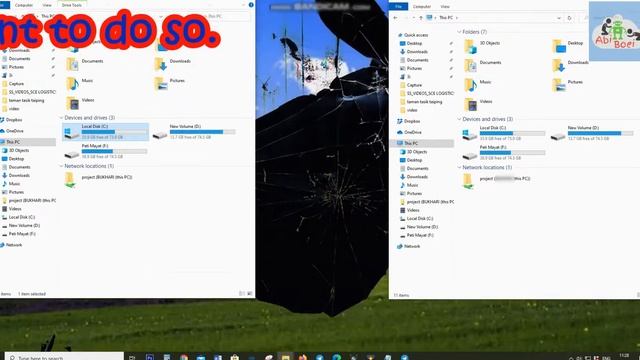The height and width of the screenshot is (360, 640).
Task: Open 3D Objects folder in right window
Action: tap(482, 46)
